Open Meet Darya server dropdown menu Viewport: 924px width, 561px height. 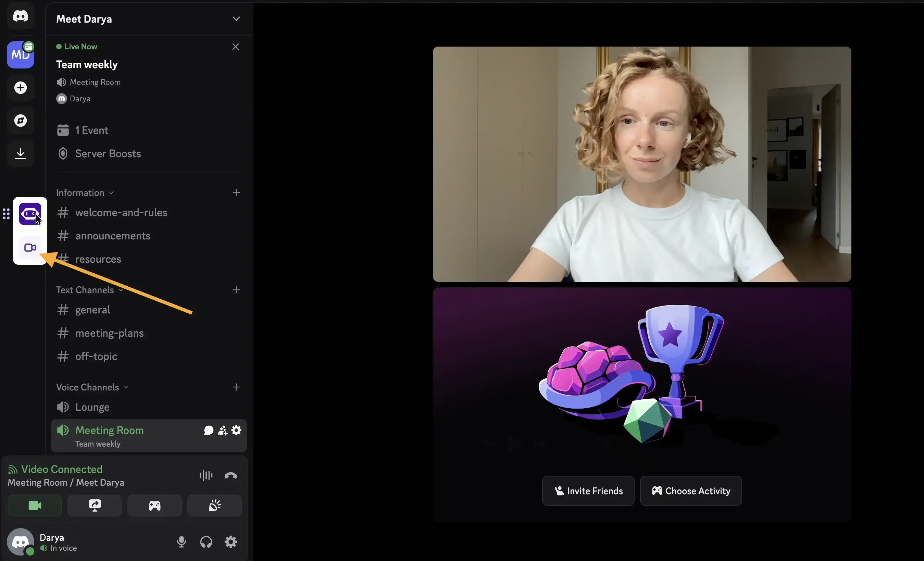[236, 19]
